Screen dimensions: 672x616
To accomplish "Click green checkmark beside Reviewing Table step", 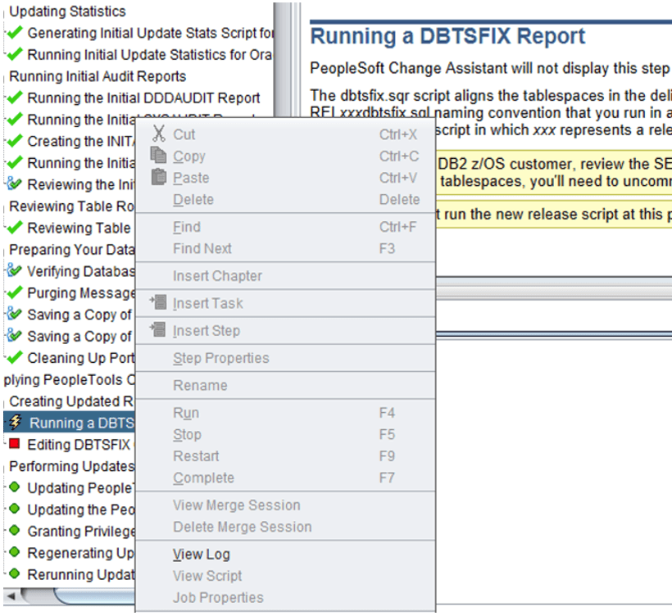I will [15, 227].
